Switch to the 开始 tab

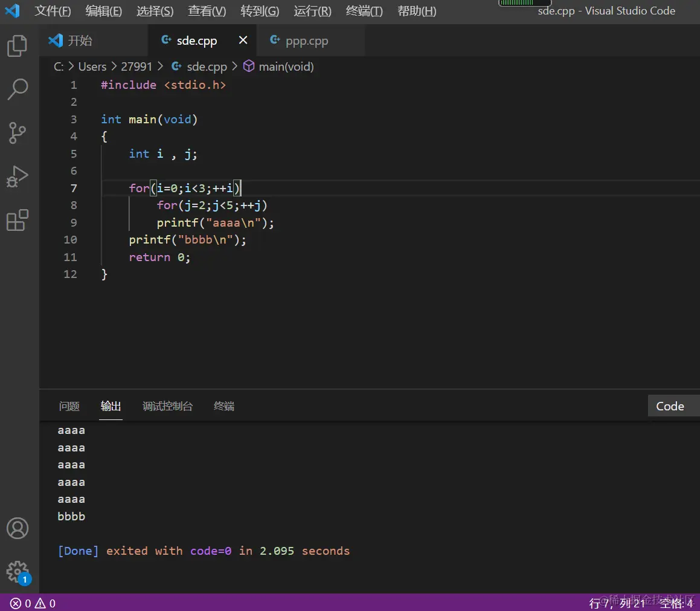tap(93, 40)
